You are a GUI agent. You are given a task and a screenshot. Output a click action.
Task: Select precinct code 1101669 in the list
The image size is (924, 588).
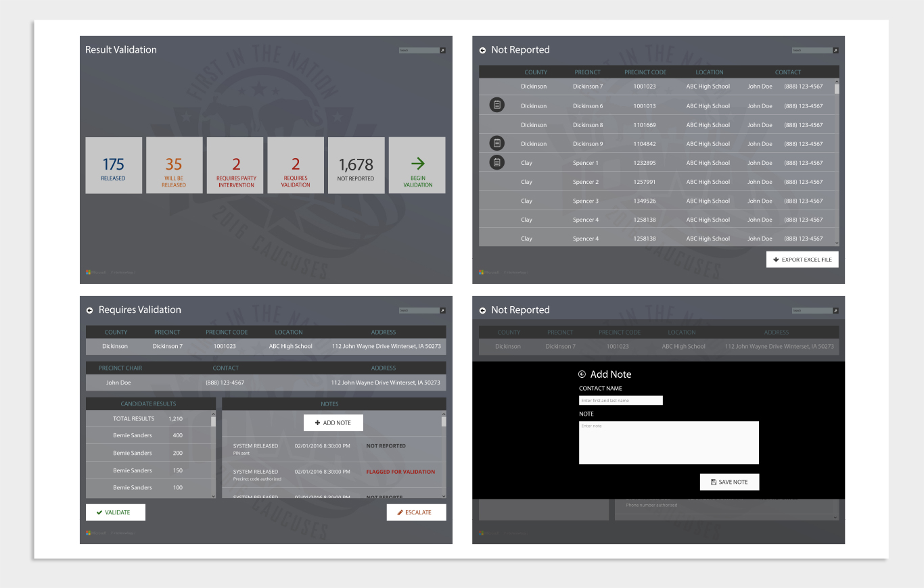645,125
